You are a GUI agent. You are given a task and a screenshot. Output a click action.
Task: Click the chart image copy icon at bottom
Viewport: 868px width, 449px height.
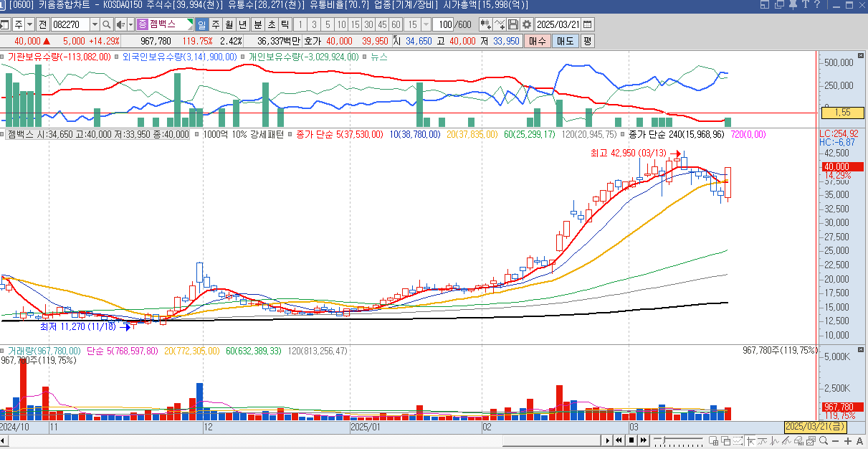coord(811,440)
